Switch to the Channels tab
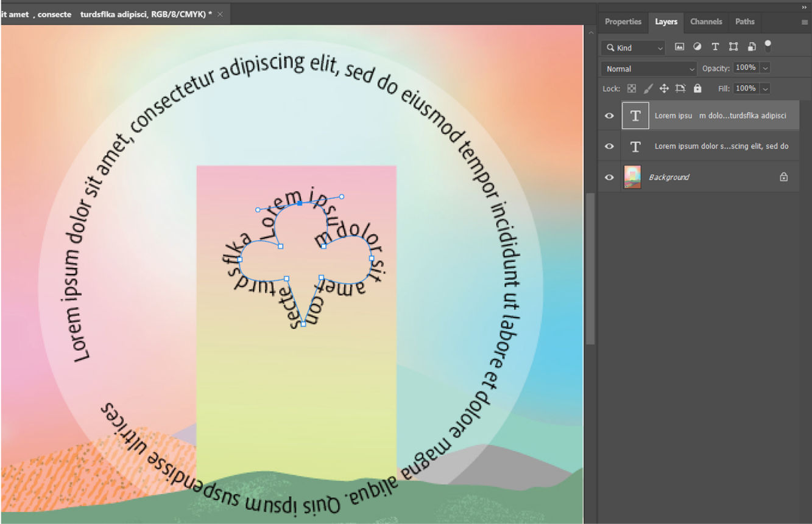Viewport: 812px width, 524px height. click(706, 22)
